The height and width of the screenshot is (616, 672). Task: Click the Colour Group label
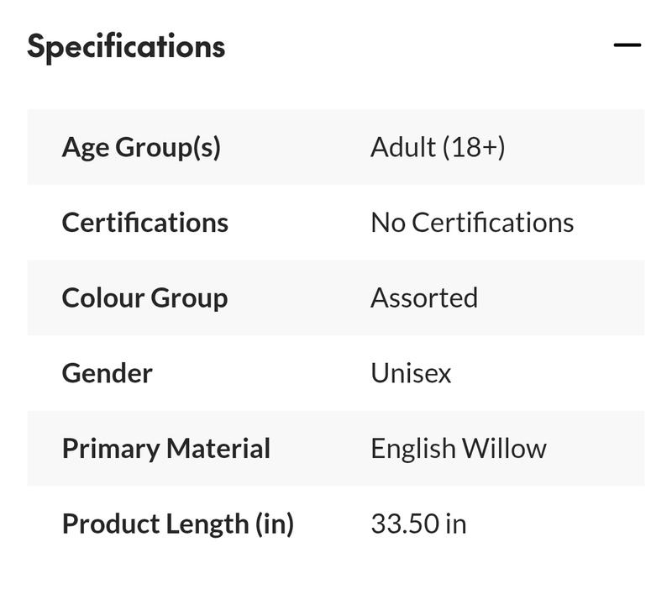pyautogui.click(x=144, y=297)
